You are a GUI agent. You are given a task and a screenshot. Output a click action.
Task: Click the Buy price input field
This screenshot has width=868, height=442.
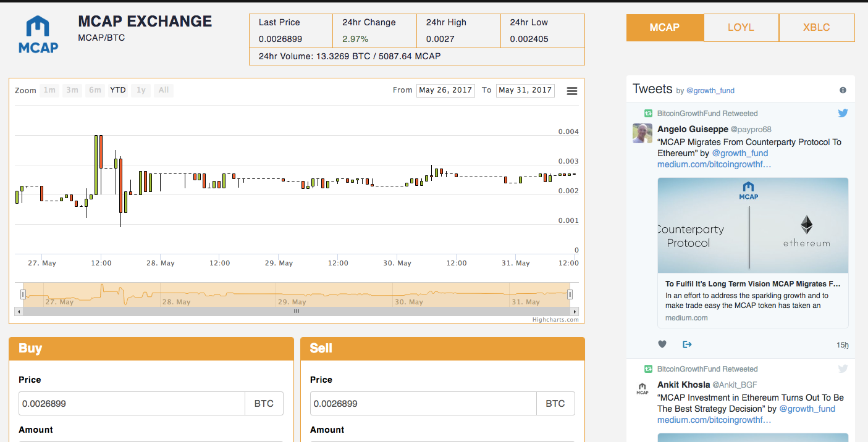coord(132,404)
